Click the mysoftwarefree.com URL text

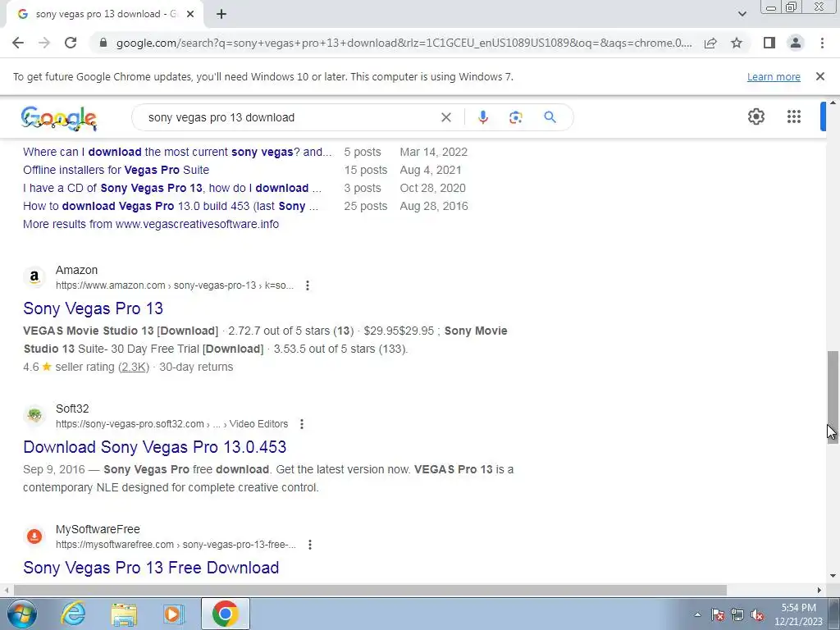(x=176, y=545)
